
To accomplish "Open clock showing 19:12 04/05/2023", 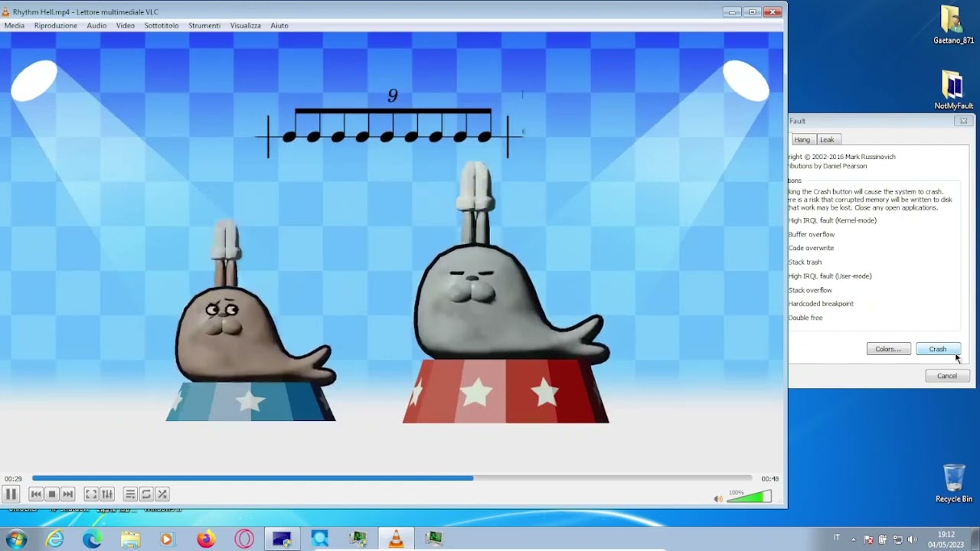I will click(x=946, y=539).
